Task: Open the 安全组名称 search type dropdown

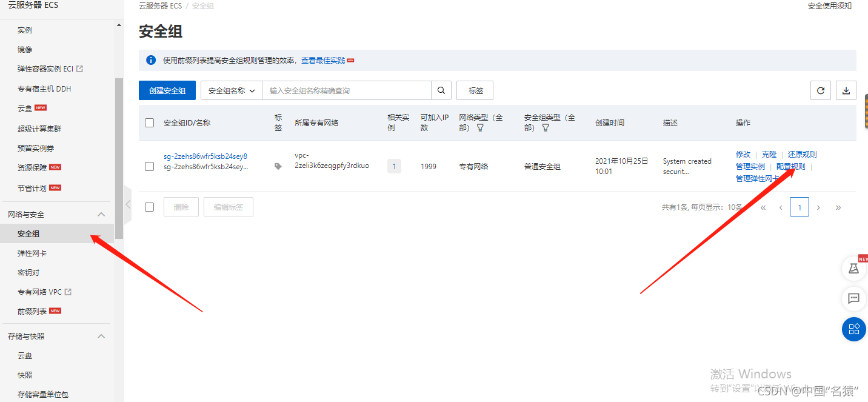Action: pos(232,90)
